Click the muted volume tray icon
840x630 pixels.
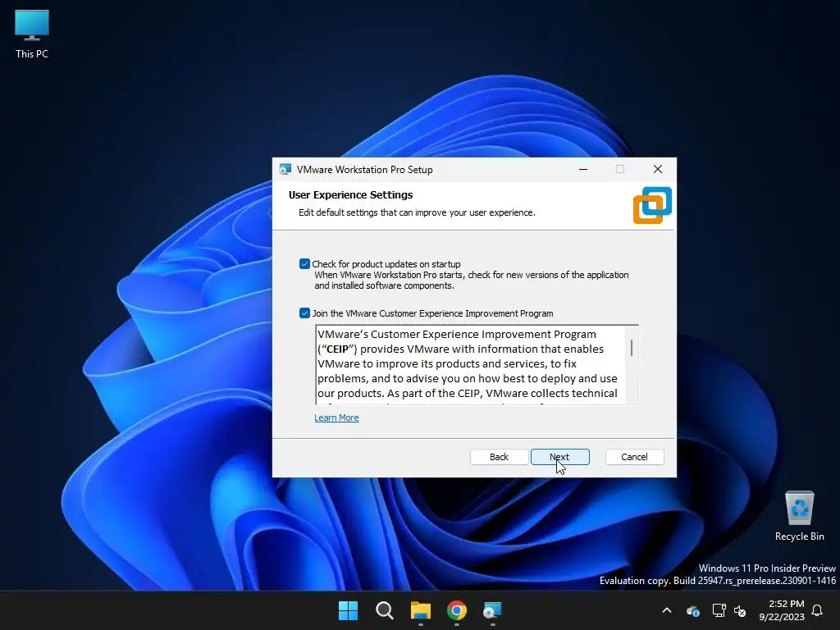tap(740, 610)
